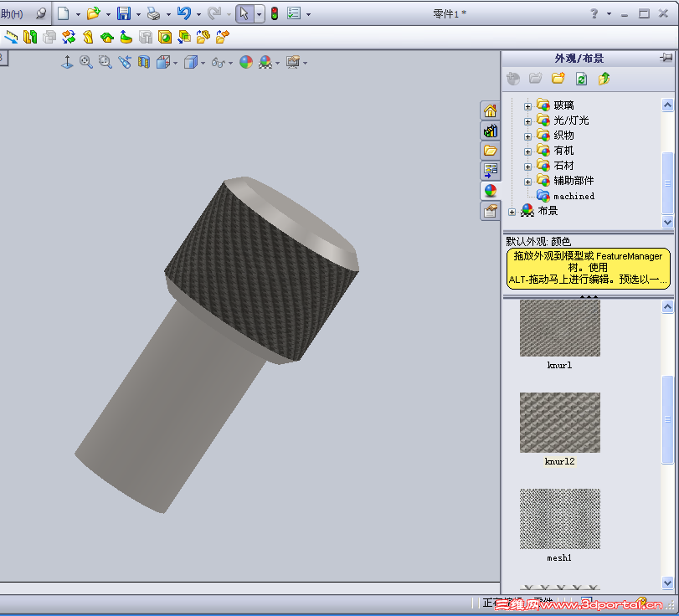Image resolution: width=679 pixels, height=616 pixels.
Task: Open the Undo dropdown arrow
Action: [x=198, y=14]
